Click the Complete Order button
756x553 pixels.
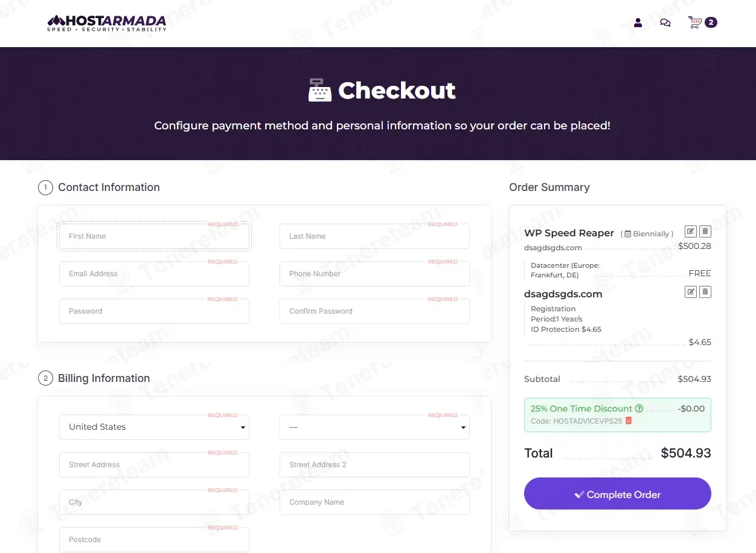[617, 494]
